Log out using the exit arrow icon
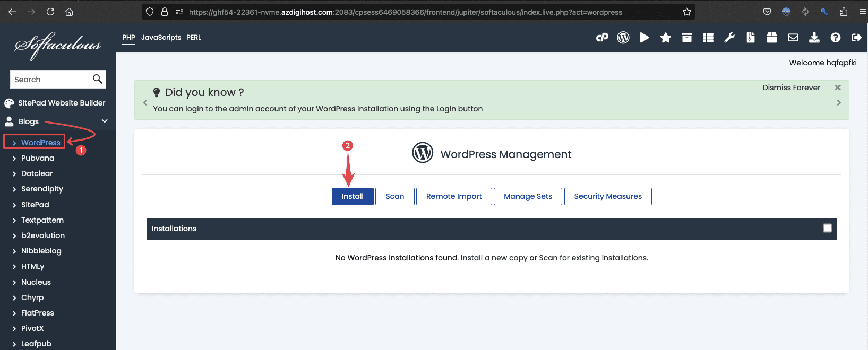 point(856,38)
